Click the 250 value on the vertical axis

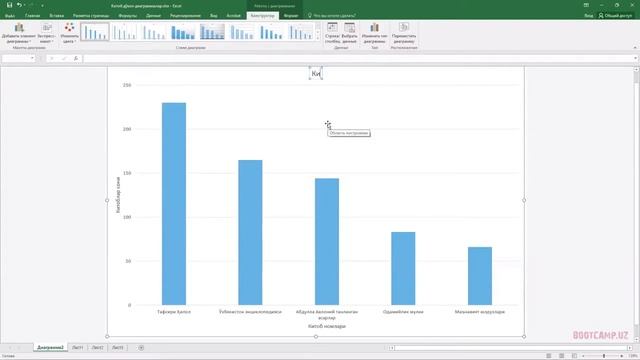pyautogui.click(x=127, y=85)
